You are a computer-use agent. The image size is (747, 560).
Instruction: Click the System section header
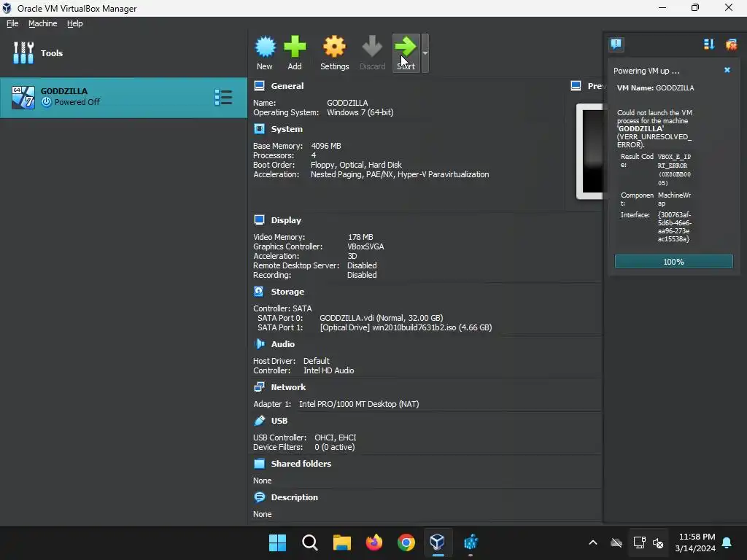click(x=287, y=129)
